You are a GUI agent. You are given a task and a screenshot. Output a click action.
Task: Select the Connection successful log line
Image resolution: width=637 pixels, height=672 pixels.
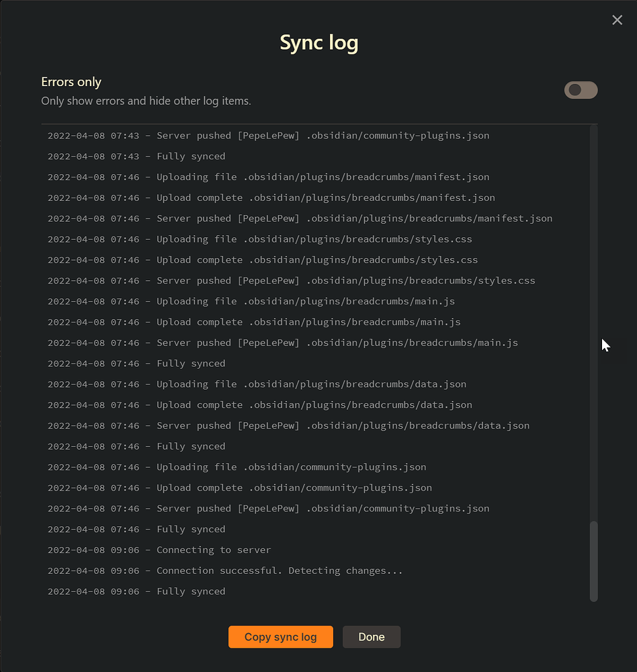224,570
